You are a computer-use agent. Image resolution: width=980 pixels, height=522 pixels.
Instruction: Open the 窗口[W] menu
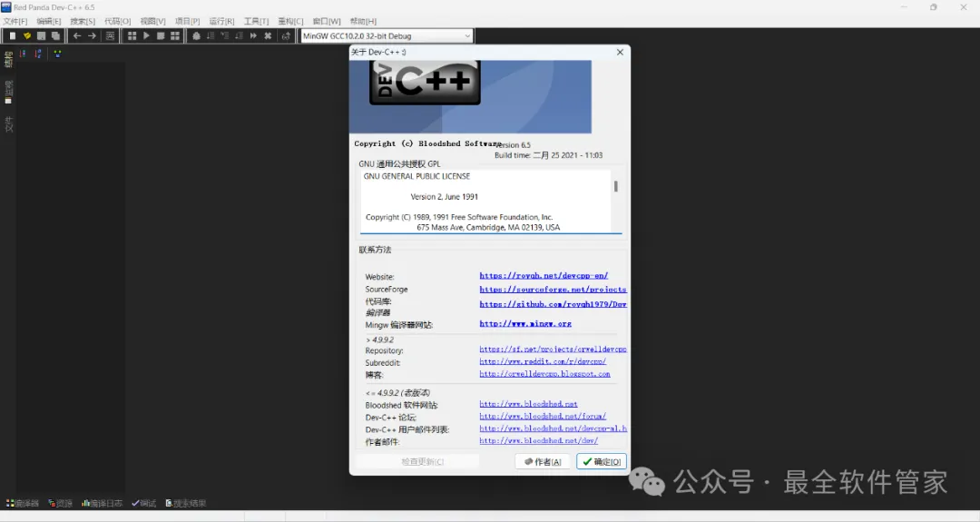click(x=327, y=21)
